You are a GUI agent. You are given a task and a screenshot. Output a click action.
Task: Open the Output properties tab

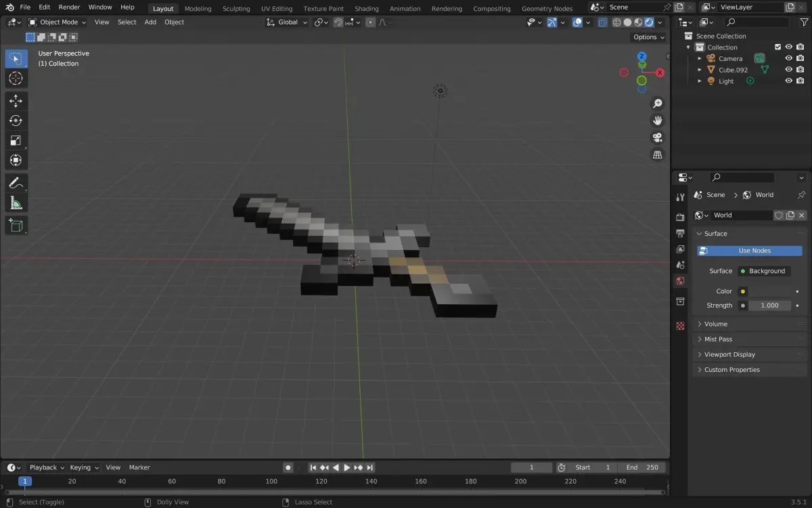pyautogui.click(x=680, y=233)
